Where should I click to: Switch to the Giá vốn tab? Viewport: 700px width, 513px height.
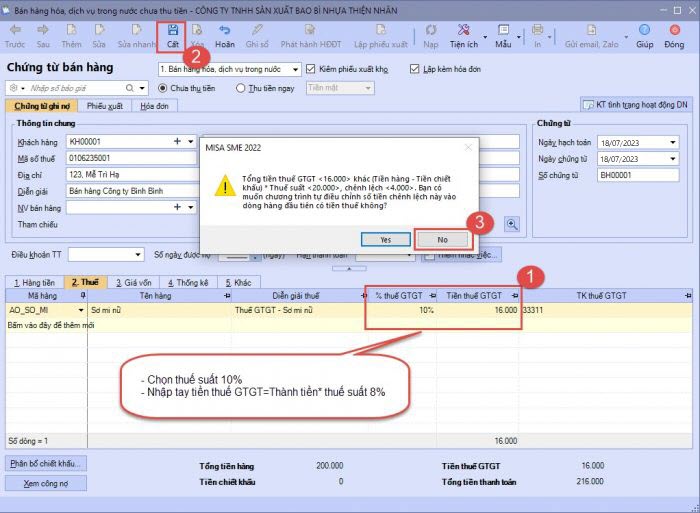[129, 283]
